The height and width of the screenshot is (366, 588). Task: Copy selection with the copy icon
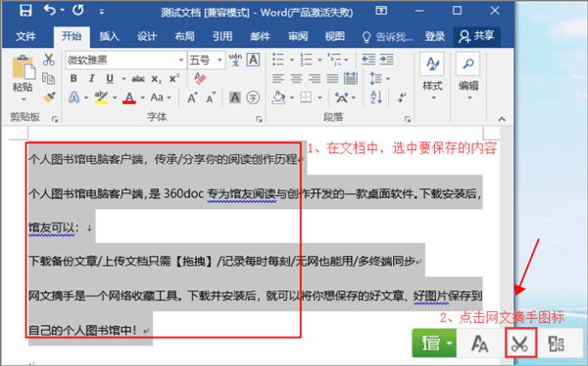[49, 78]
